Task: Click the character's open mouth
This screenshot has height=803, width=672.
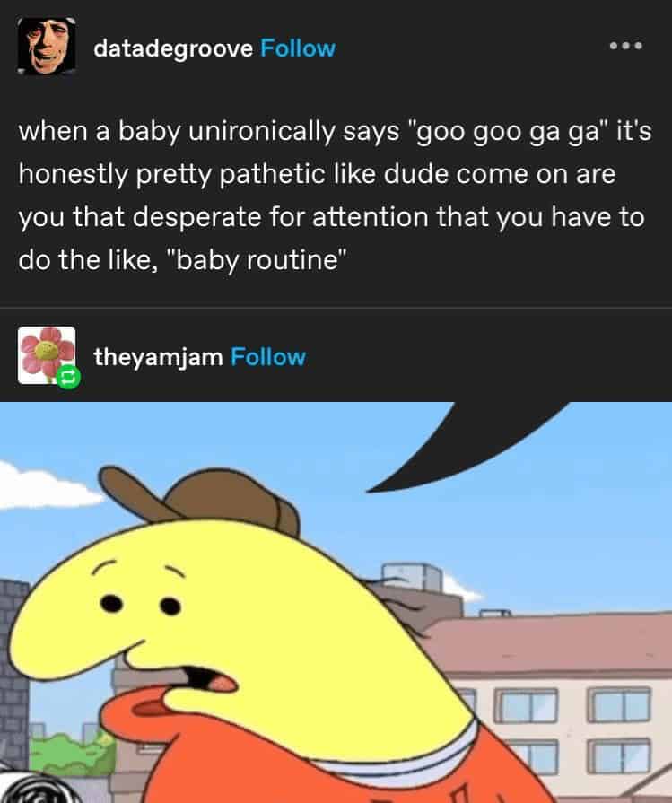Action: point(207,679)
